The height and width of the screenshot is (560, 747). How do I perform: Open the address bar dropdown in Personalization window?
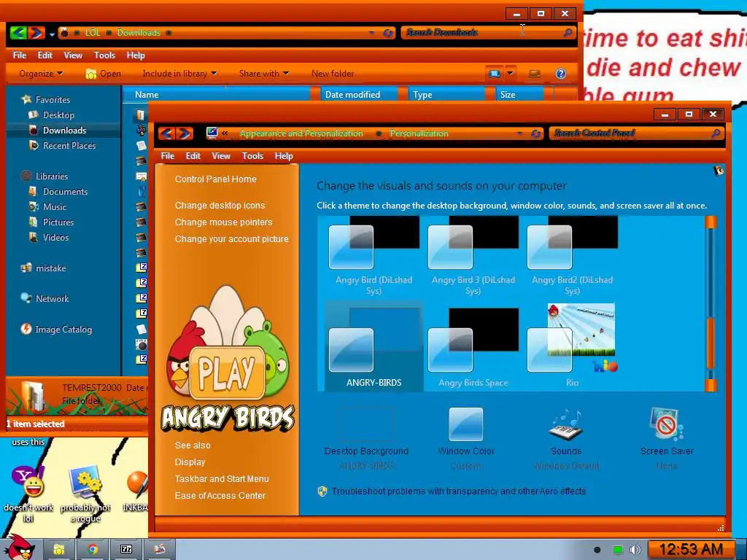click(519, 133)
